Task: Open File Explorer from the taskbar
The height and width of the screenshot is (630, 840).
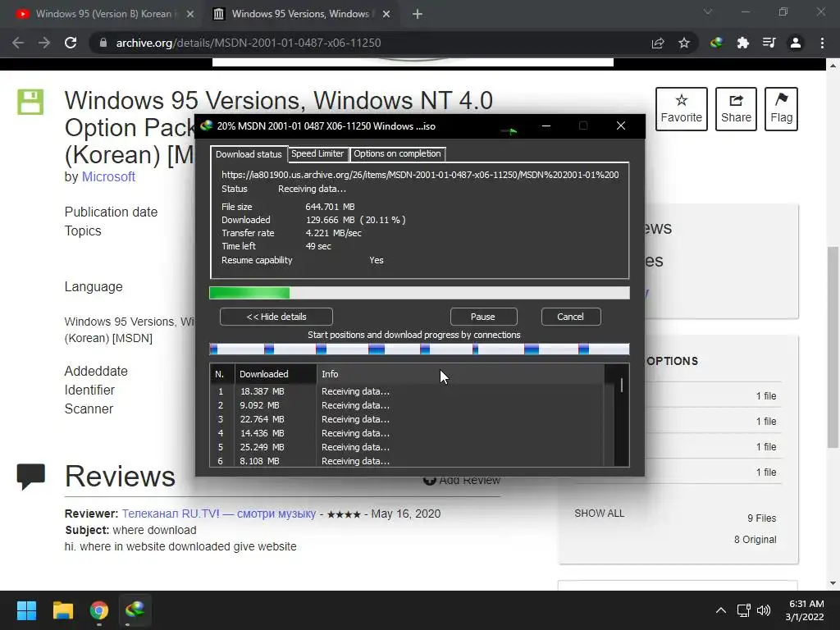Action: coord(62,610)
